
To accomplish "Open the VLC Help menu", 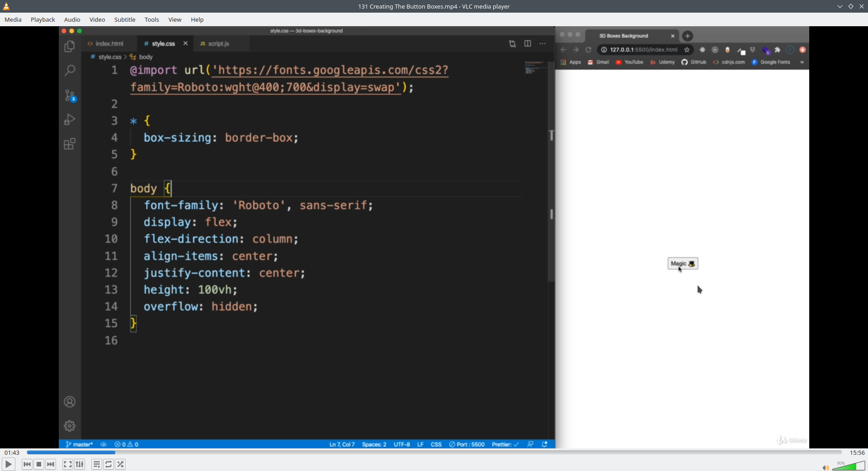I will pos(197,19).
